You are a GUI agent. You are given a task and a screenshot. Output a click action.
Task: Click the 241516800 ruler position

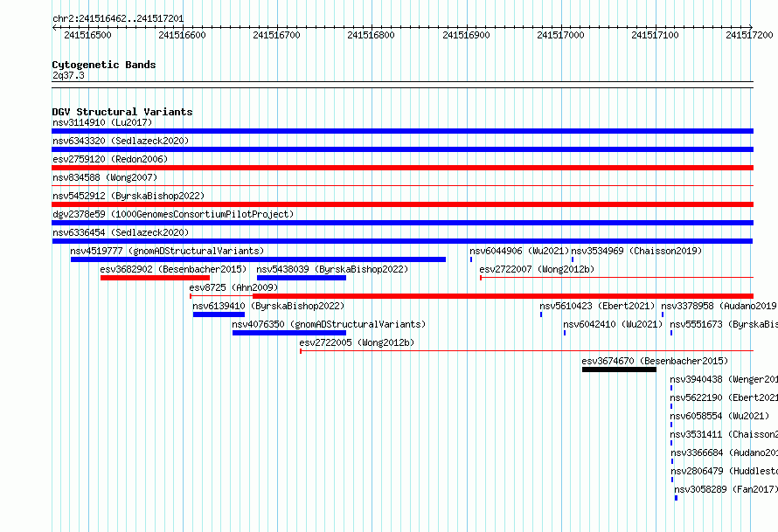tap(372, 35)
